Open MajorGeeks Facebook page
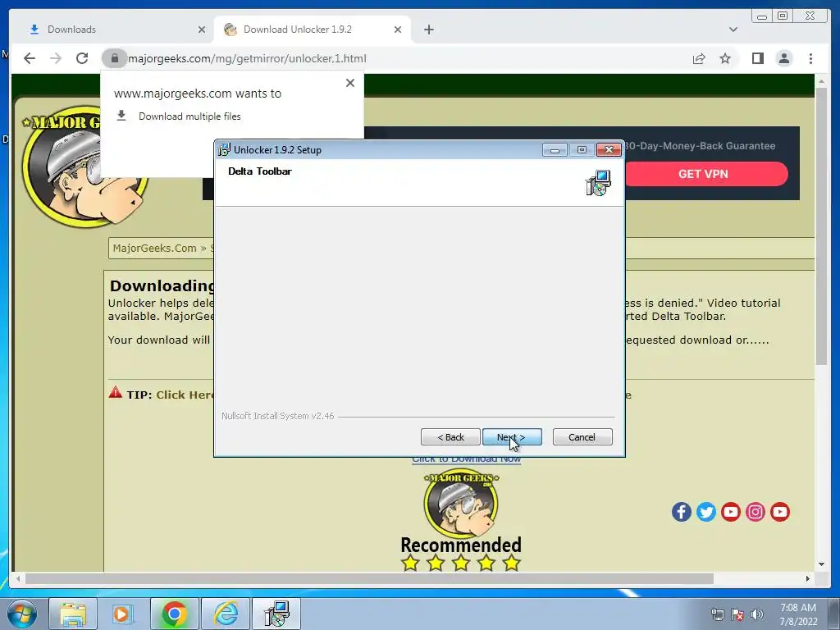Viewport: 840px width, 630px height. (682, 512)
